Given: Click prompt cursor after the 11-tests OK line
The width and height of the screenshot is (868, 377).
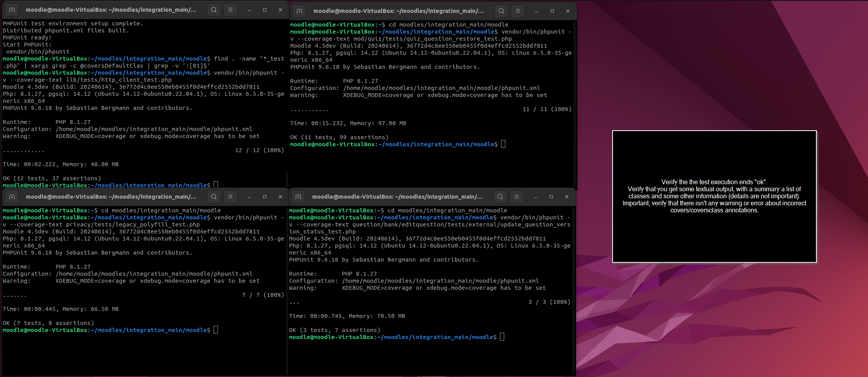Looking at the screenshot, I should (503, 144).
